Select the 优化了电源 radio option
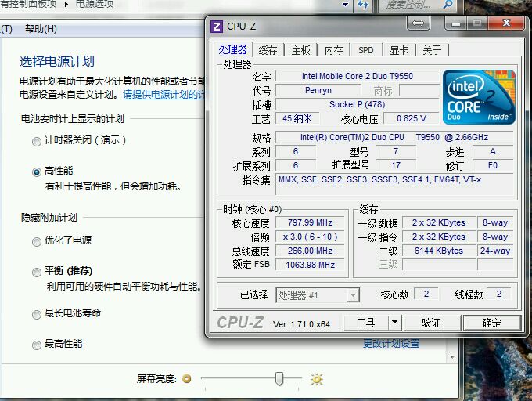Screen dimensions: 532x401 point(36,242)
